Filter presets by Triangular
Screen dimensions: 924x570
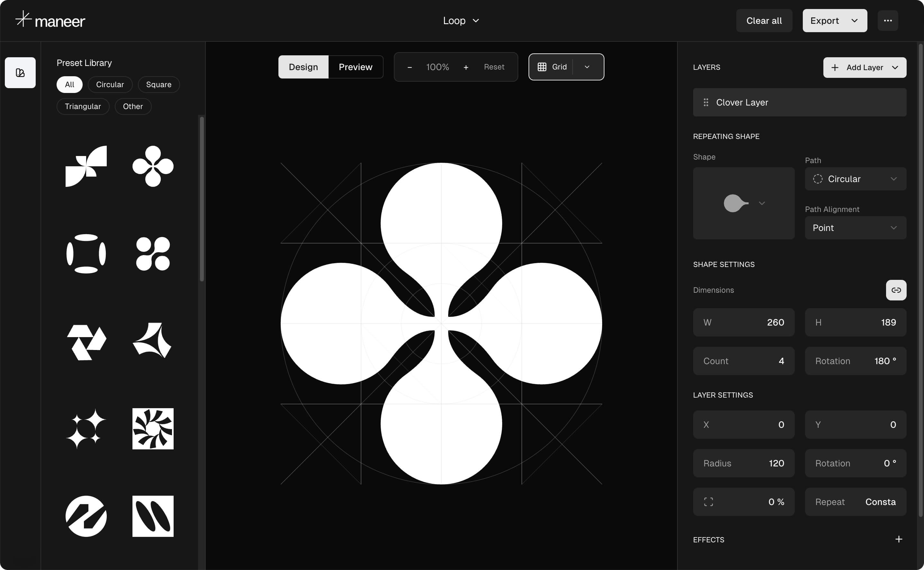tap(83, 106)
